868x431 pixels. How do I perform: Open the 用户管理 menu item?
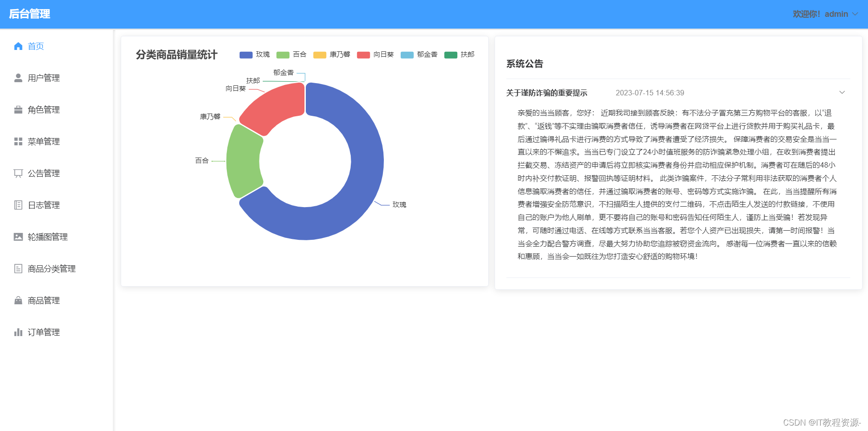56,78
